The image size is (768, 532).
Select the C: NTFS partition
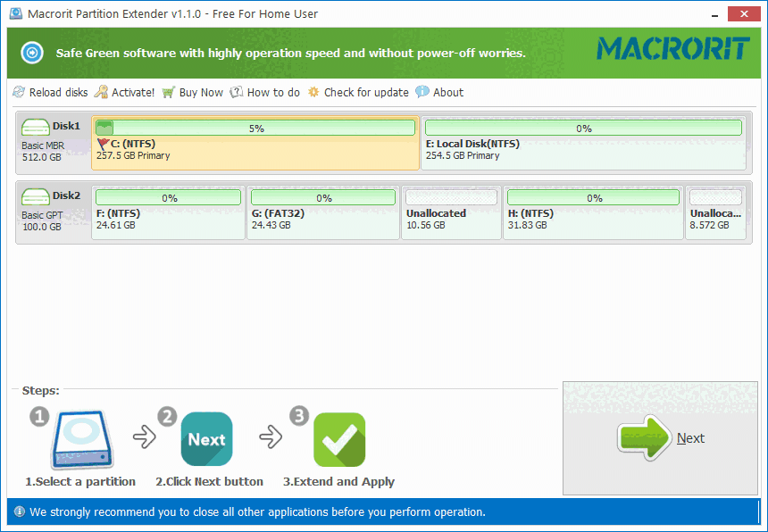pyautogui.click(x=255, y=150)
